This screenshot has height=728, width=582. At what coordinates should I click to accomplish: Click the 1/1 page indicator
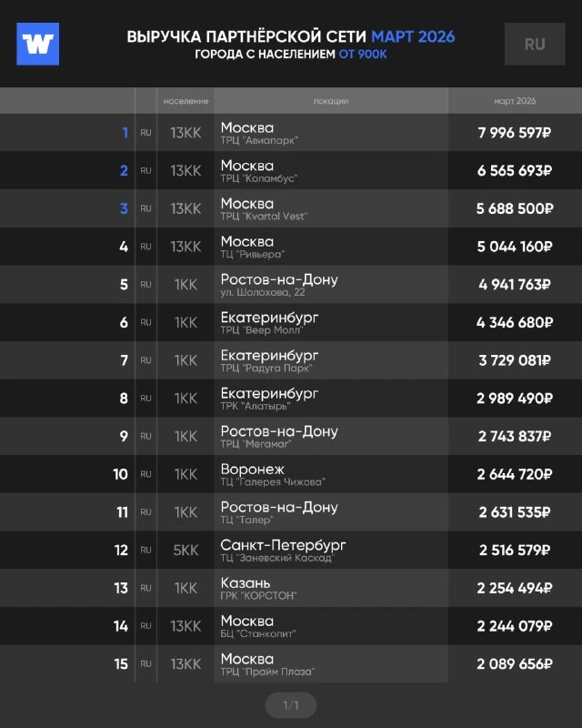[291, 705]
